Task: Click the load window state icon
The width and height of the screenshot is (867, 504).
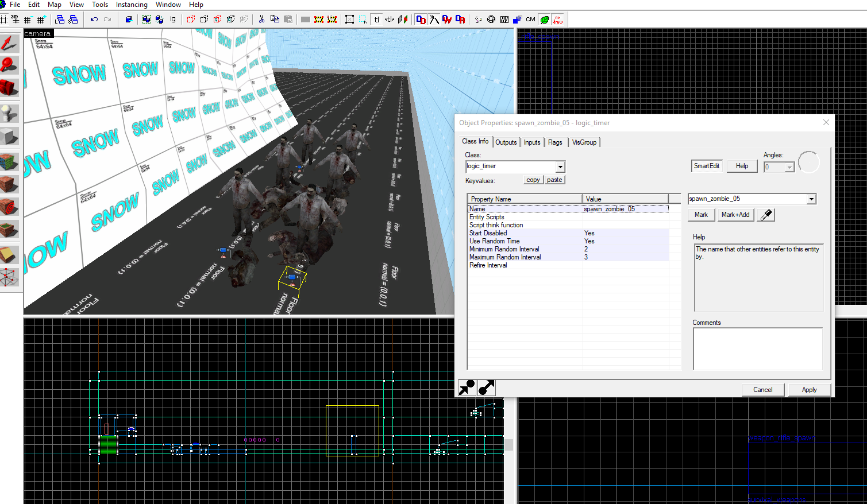Action: (x=60, y=20)
